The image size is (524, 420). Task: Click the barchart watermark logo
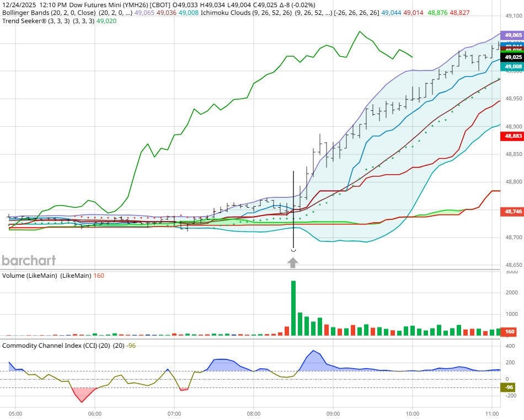(30, 260)
